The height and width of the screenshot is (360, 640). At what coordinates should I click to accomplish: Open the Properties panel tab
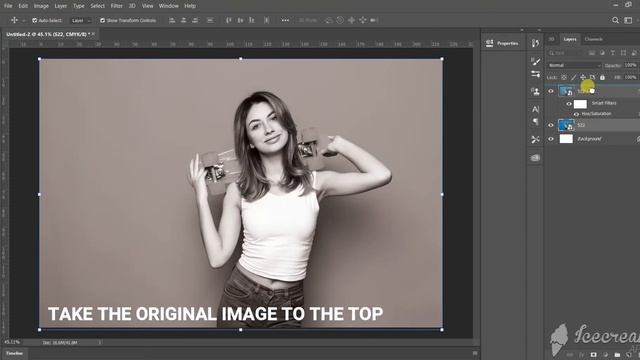pos(502,43)
